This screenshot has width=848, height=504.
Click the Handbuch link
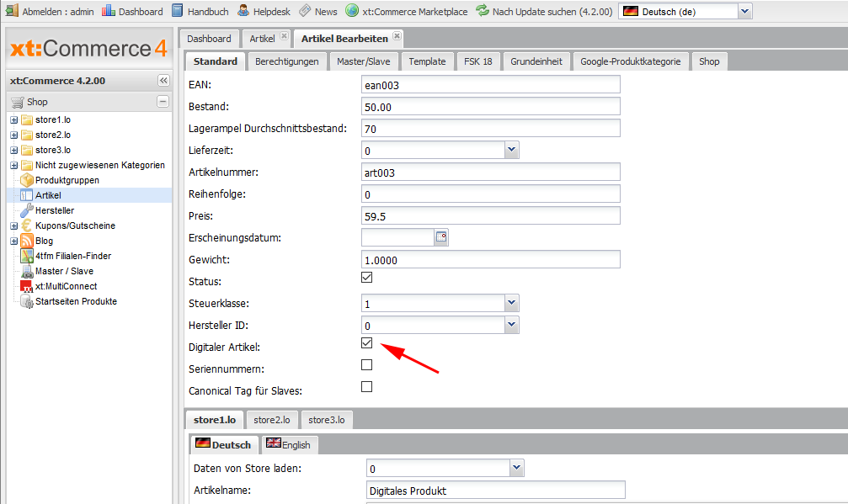point(208,12)
